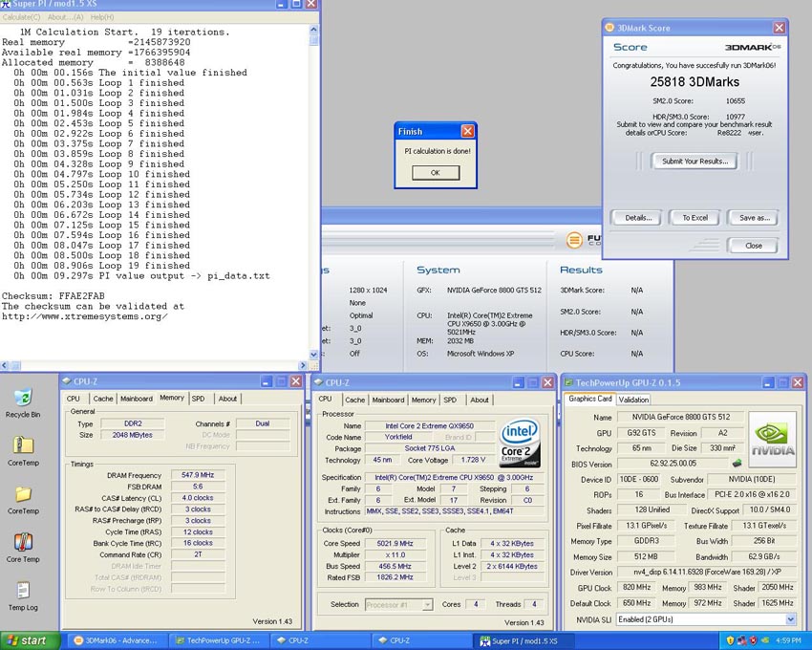Open SPD tab in processor CPU-Z window
812x650 pixels.
(450, 400)
